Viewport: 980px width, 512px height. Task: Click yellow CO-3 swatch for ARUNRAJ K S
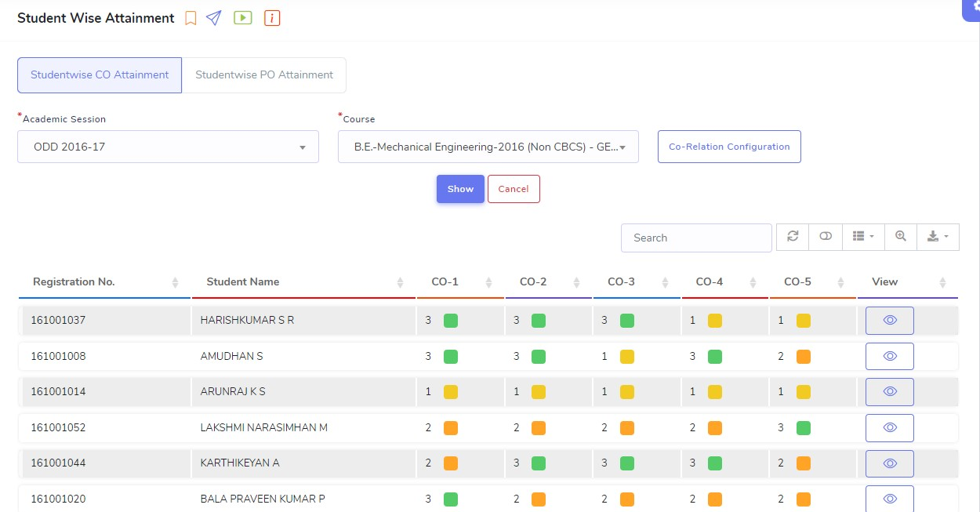[x=627, y=391]
